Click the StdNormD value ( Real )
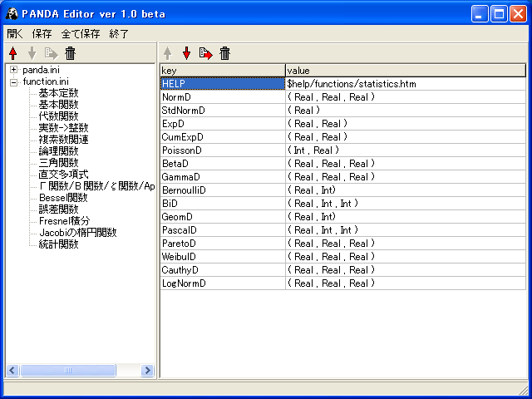This screenshot has width=532, height=399. (x=406, y=111)
